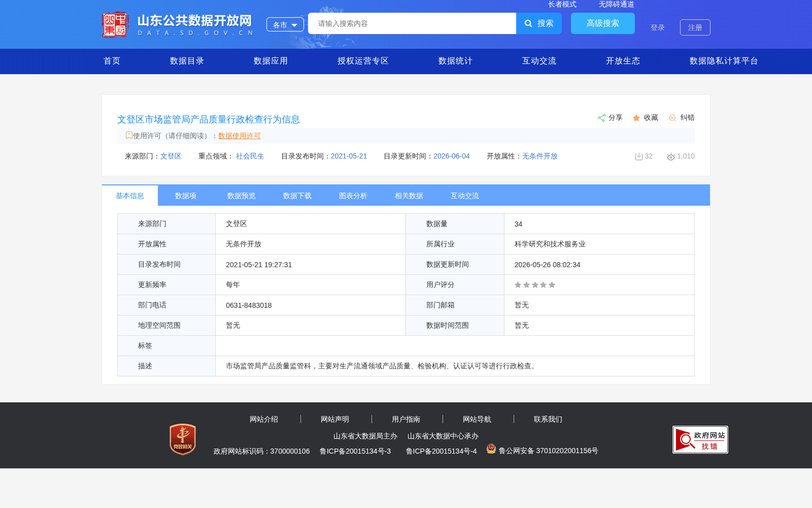Click the 注册 register button
This screenshot has width=812, height=508.
(x=695, y=27)
